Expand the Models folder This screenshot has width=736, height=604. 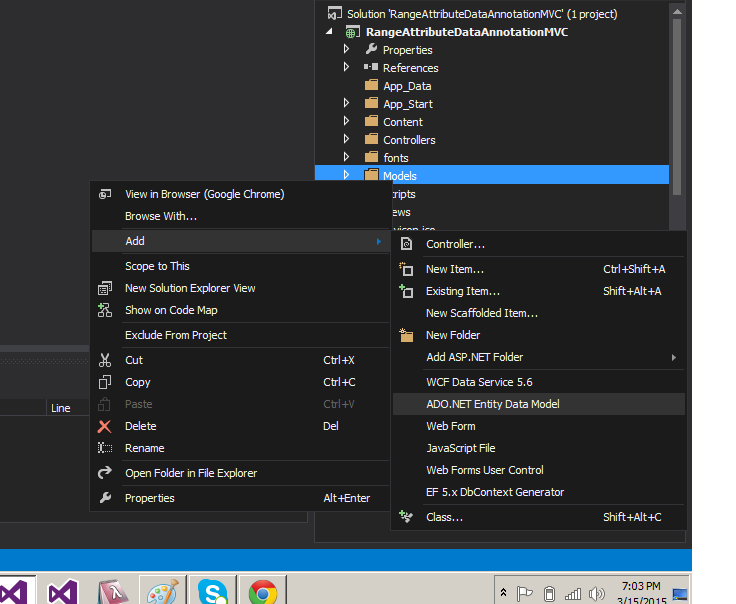[346, 175]
